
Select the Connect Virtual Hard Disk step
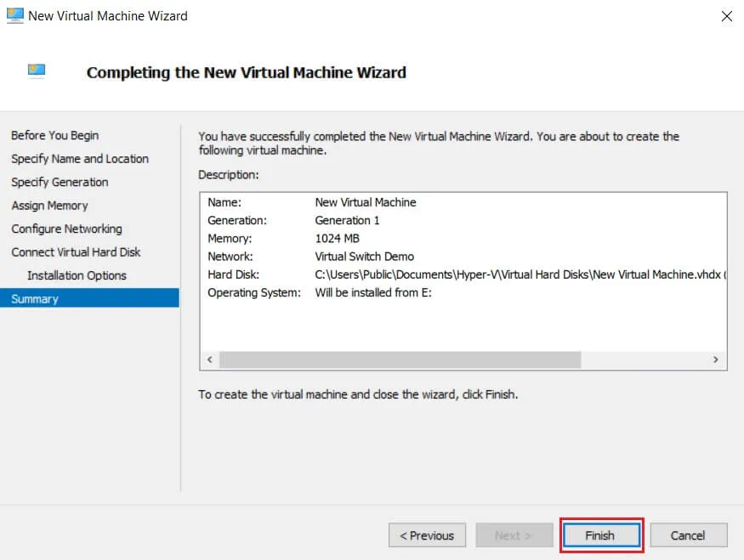tap(76, 252)
